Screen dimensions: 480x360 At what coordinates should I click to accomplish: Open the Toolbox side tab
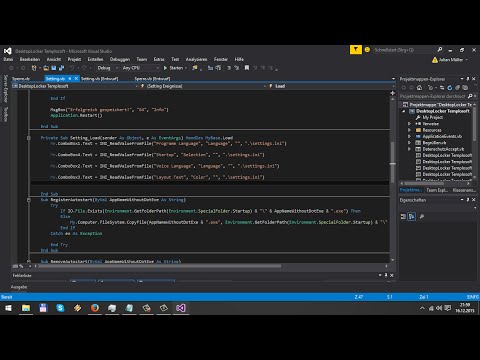[5, 114]
